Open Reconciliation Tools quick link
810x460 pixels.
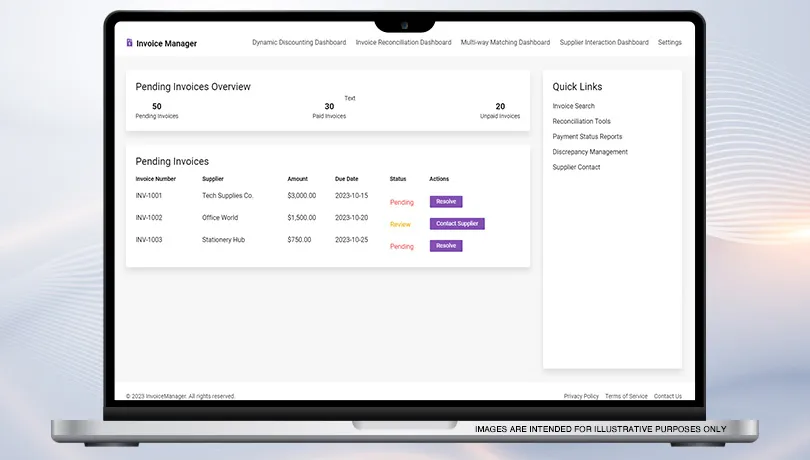tap(581, 121)
